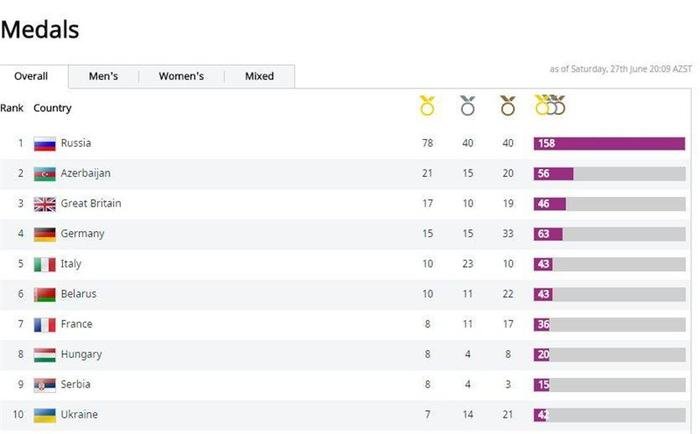Click the Azerbaijan flag icon
This screenshot has height=434, width=700.
click(x=44, y=174)
